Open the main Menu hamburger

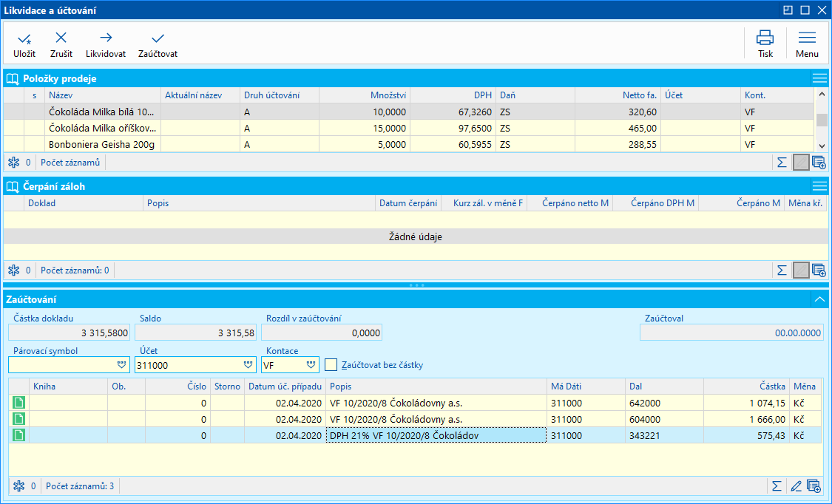tap(807, 44)
